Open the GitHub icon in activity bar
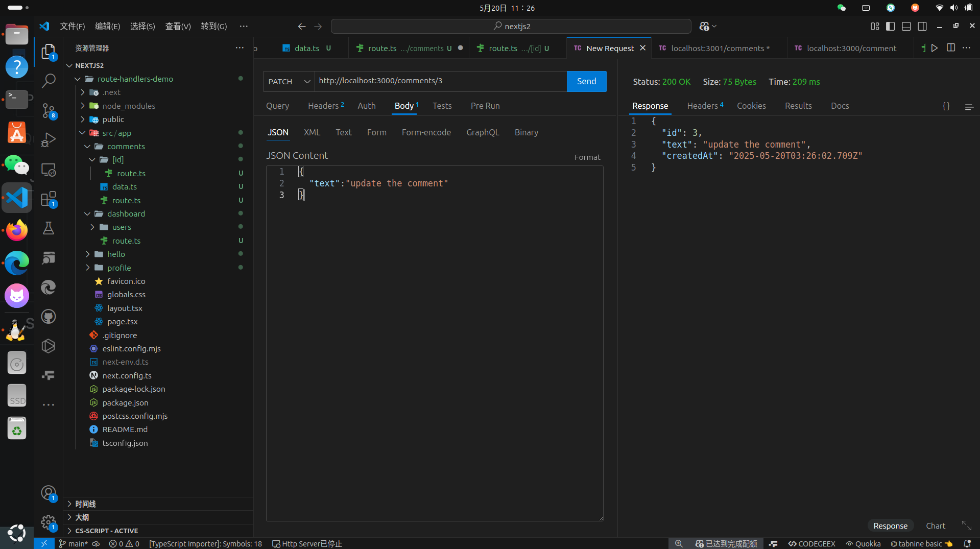 [x=49, y=317]
